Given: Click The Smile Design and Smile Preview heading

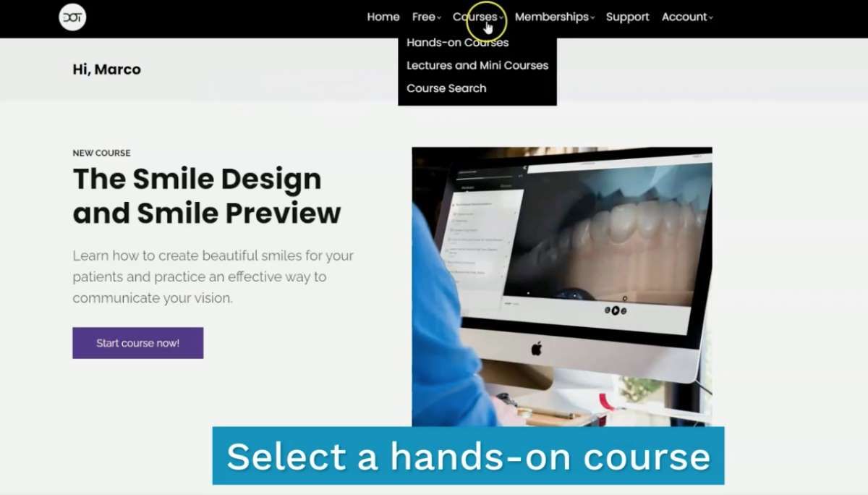Looking at the screenshot, I should (x=207, y=195).
